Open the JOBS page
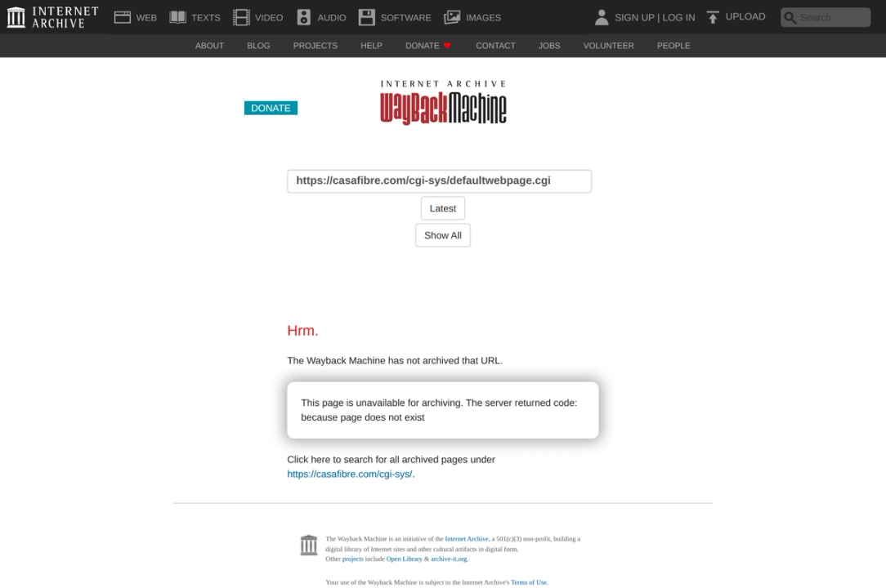This screenshot has height=588, width=886. (x=549, y=45)
